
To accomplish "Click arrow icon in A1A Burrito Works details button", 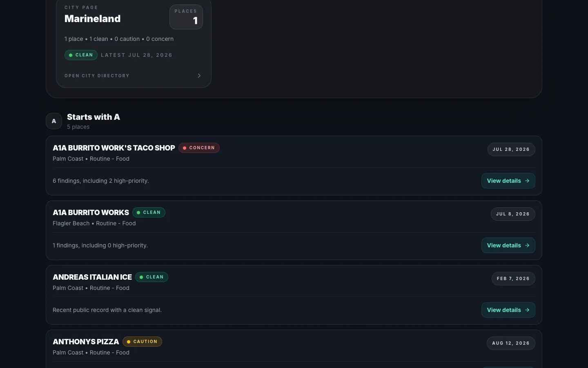I will tap(527, 245).
